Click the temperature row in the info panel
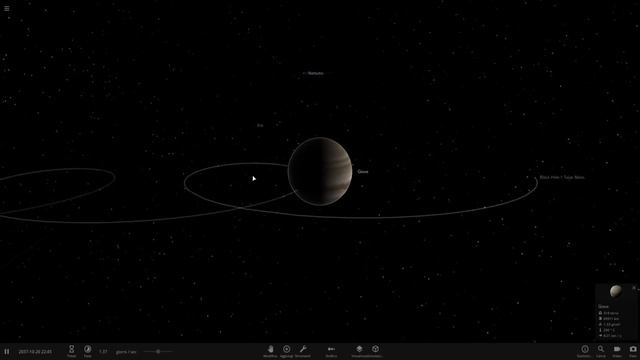 pos(607,330)
